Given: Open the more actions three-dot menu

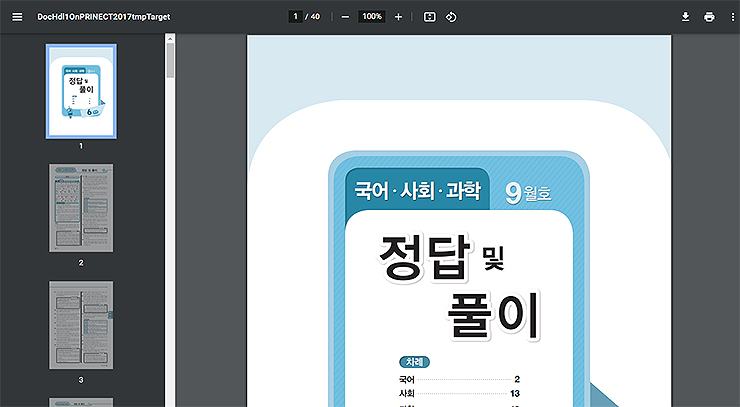Looking at the screenshot, I should click(x=732, y=17).
